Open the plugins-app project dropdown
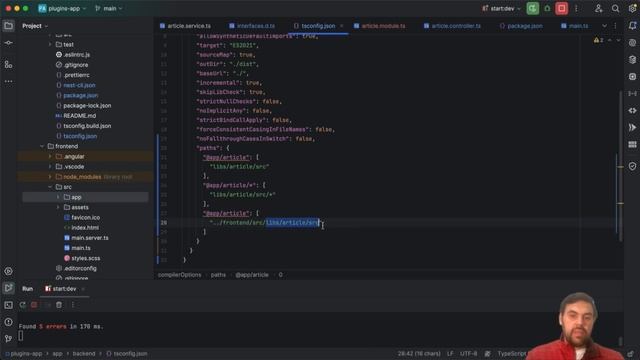Screen dimensions: 640x360 [x=62, y=8]
